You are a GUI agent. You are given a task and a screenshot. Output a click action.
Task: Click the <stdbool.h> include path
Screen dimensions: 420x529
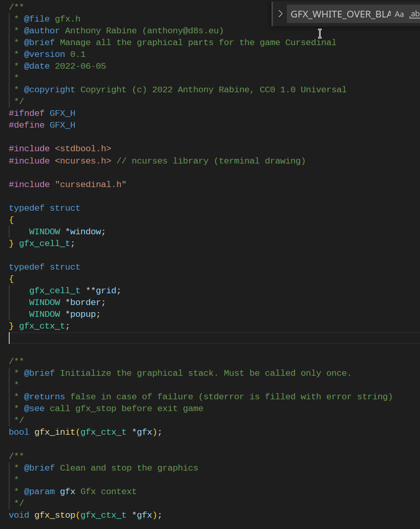82,149
